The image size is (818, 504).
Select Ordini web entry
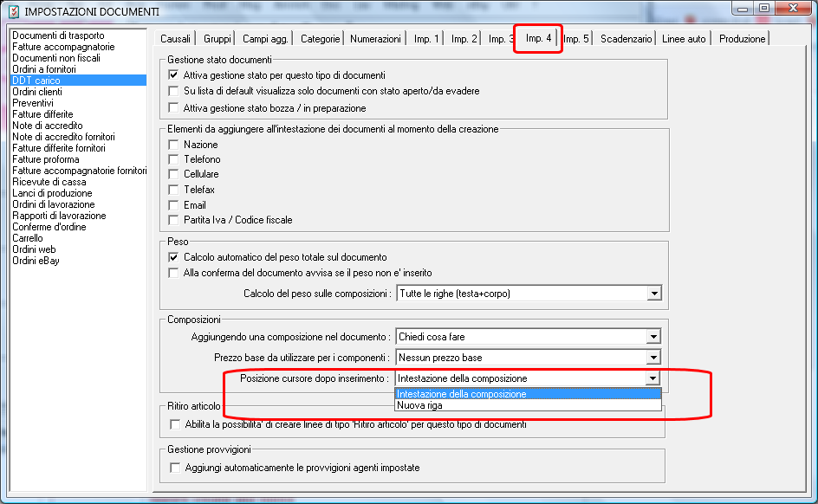(78, 249)
